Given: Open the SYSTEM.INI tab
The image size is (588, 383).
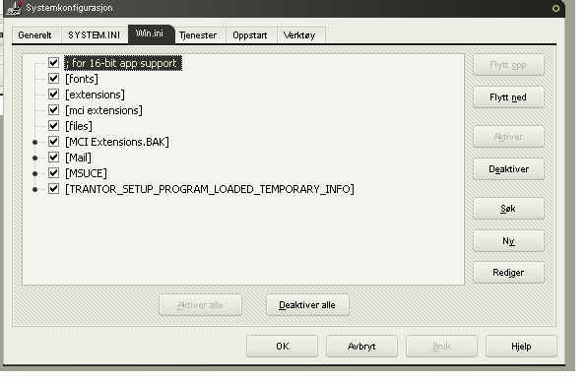Looking at the screenshot, I should [95, 35].
